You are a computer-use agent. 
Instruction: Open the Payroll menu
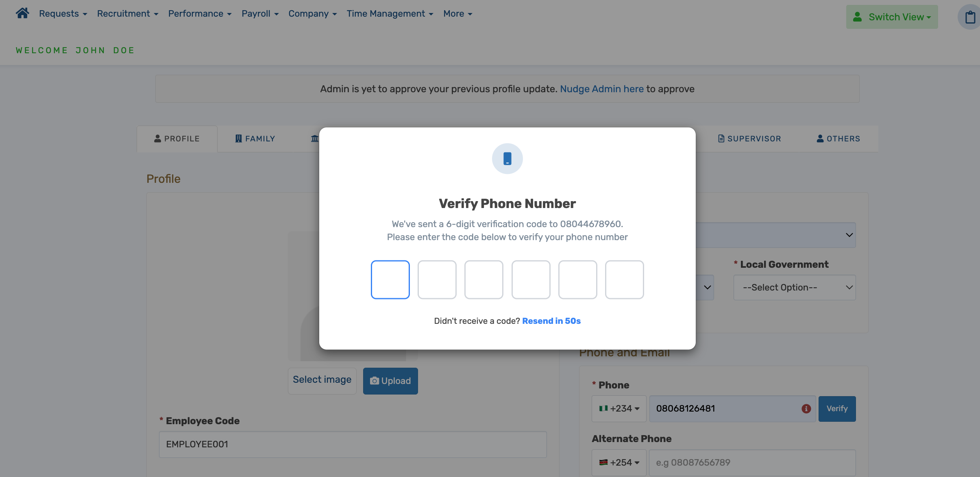pos(260,13)
